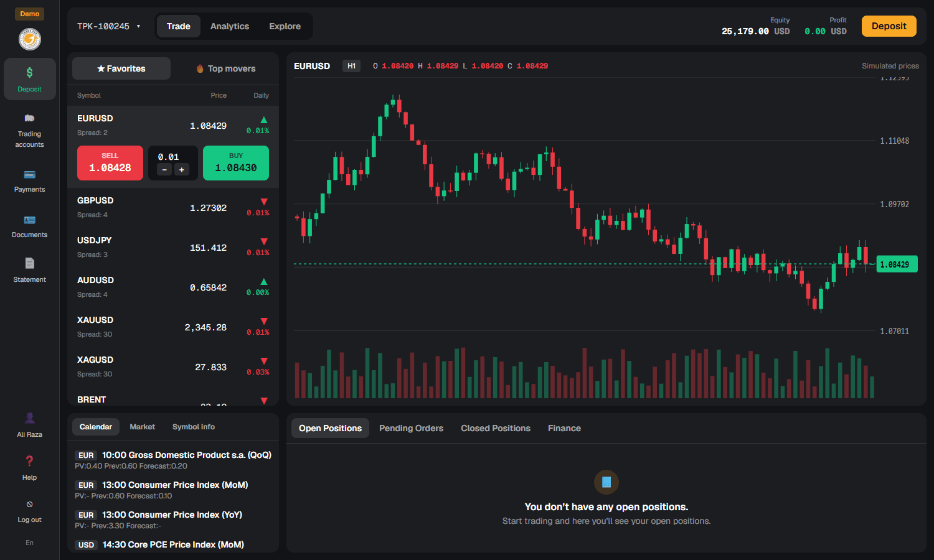This screenshot has width=934, height=560.
Task: Open the Pending Orders tab
Action: pos(412,428)
